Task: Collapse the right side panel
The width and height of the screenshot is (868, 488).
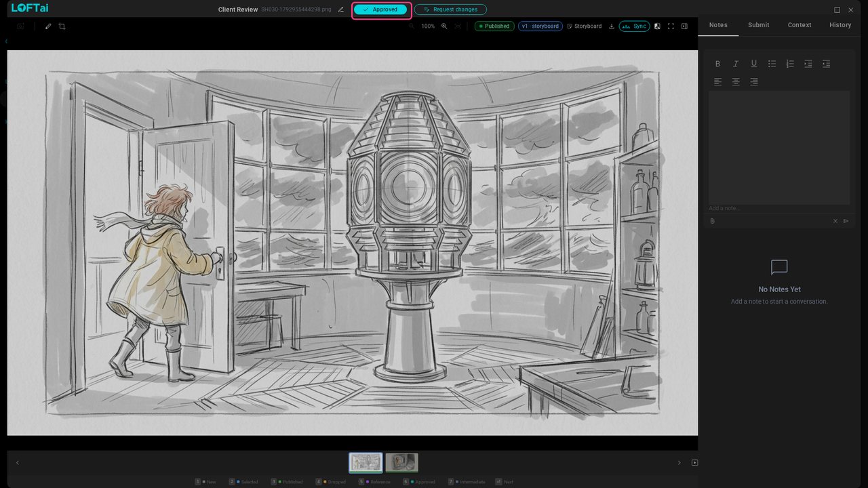Action: [x=684, y=26]
